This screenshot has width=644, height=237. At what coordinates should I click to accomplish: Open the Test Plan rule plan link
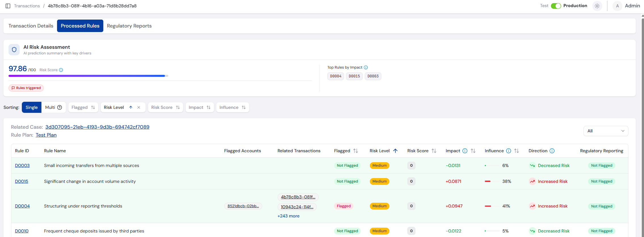point(46,135)
